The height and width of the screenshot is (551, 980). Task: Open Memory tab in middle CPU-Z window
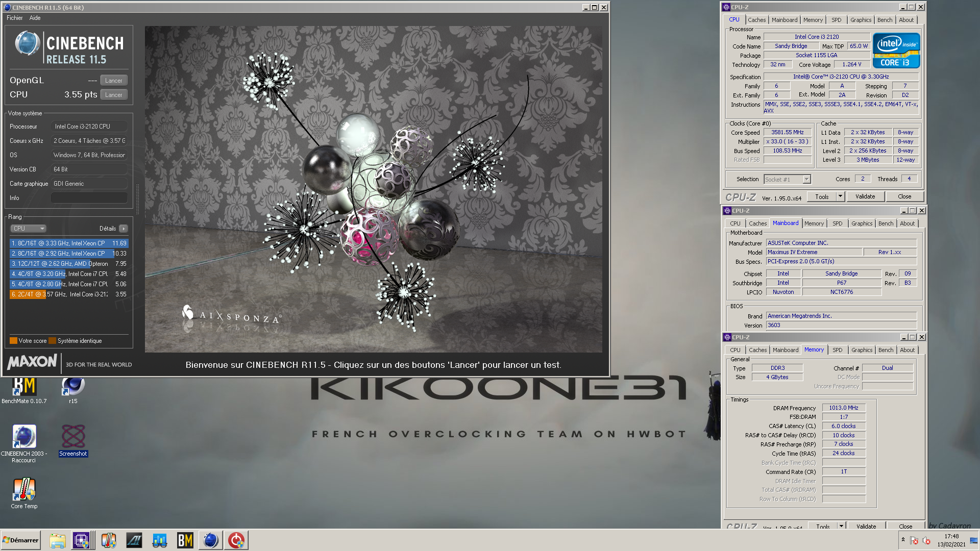pos(814,223)
